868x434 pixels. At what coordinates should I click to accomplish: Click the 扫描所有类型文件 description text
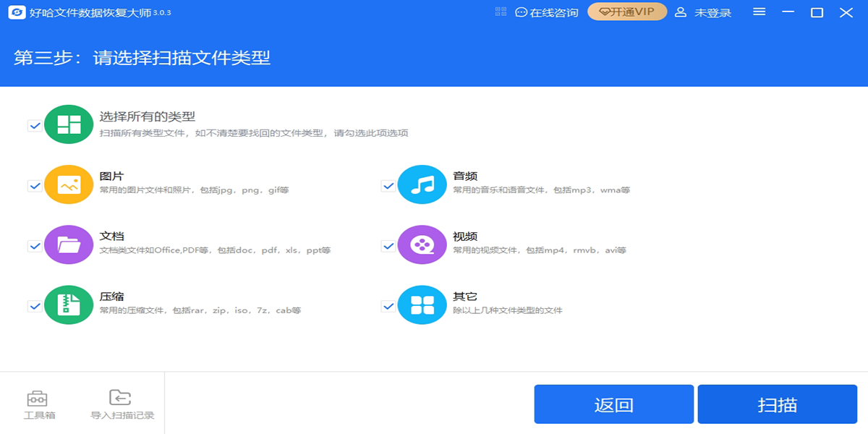pyautogui.click(x=254, y=133)
